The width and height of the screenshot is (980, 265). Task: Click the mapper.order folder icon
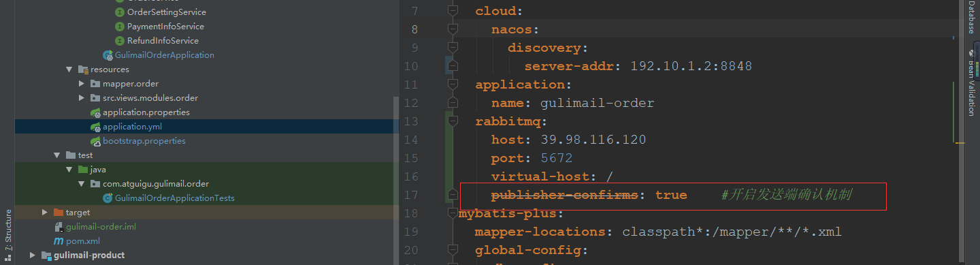(x=95, y=84)
